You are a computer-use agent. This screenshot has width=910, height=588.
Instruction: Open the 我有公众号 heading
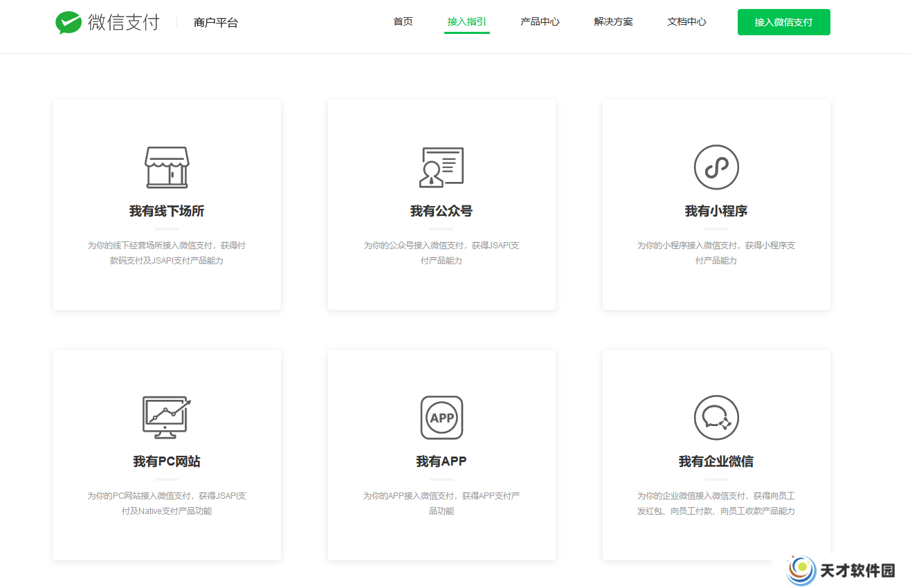click(442, 211)
